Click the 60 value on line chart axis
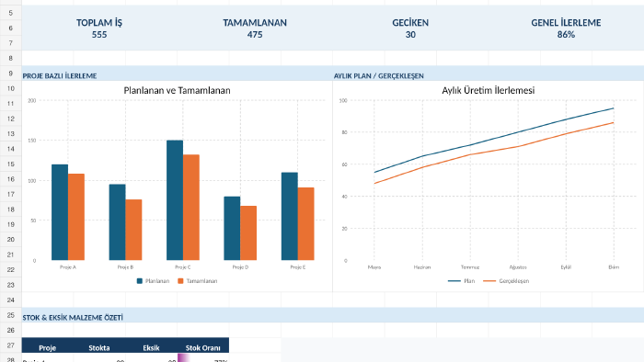Image resolution: width=644 pixels, height=362 pixels. tap(344, 164)
